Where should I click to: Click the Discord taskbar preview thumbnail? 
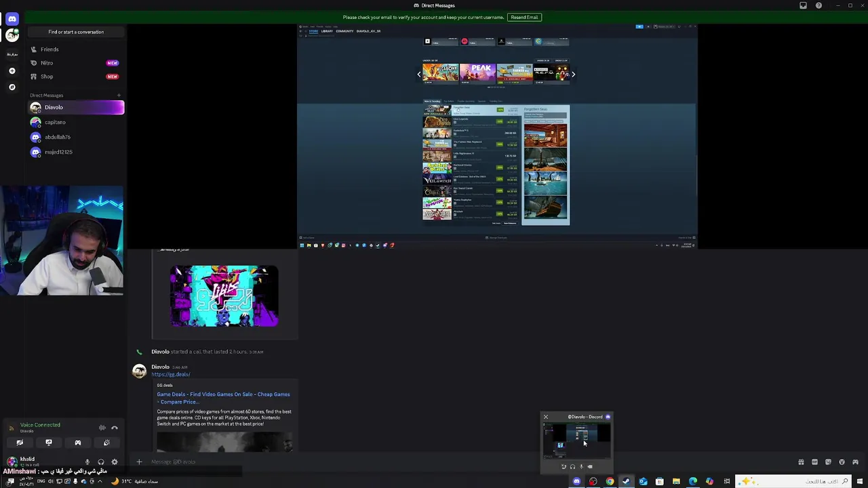click(576, 441)
